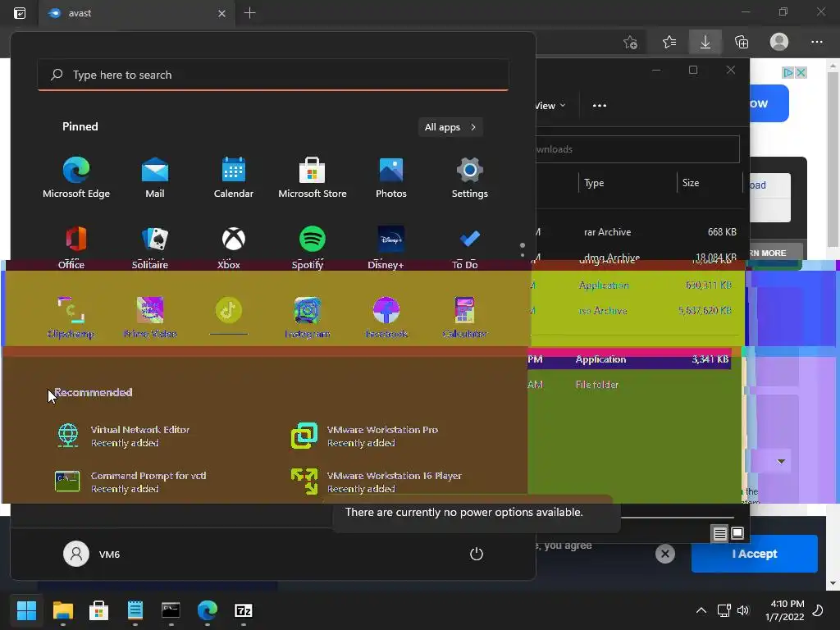Open the Edge favorites list
This screenshot has width=840, height=630.
coord(669,42)
